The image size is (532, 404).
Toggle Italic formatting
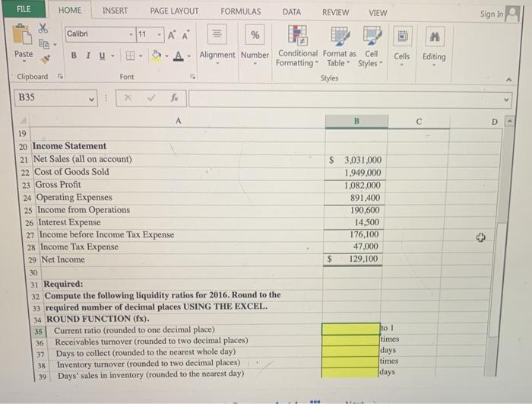[88, 55]
